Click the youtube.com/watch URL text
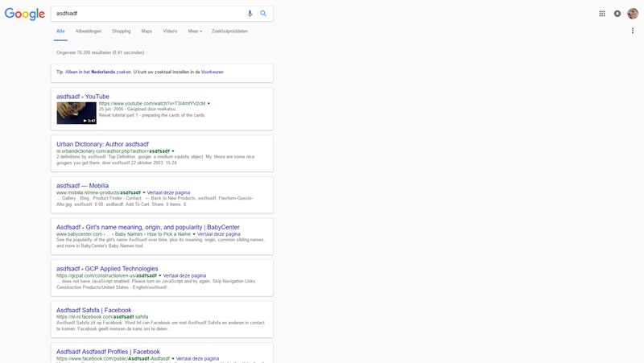 pos(152,104)
